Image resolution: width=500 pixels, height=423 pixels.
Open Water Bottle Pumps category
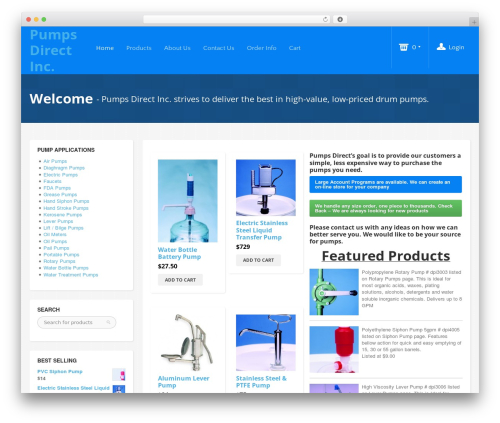[66, 268]
